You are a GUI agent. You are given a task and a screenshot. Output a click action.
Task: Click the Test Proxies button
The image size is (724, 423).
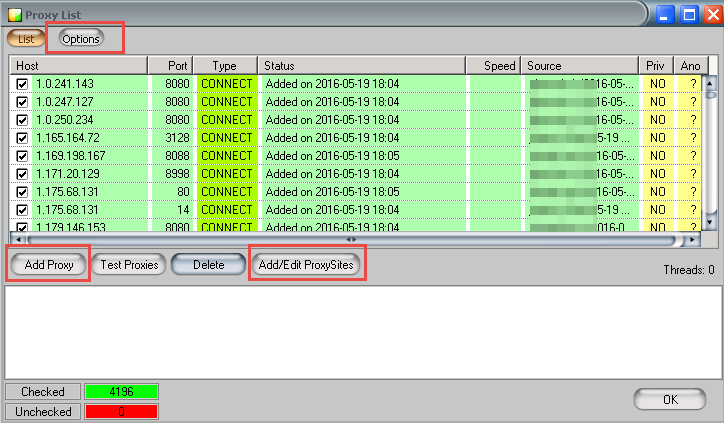tap(128, 265)
